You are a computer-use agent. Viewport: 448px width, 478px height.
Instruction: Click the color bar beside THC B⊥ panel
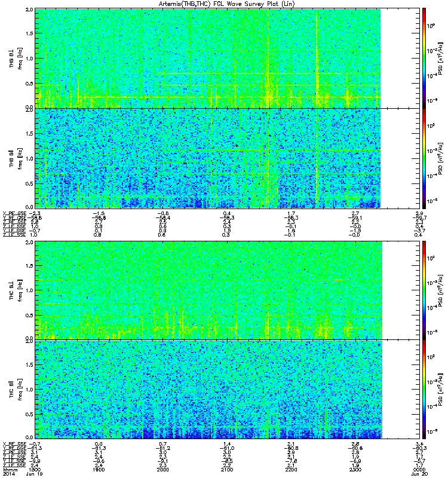point(424,290)
